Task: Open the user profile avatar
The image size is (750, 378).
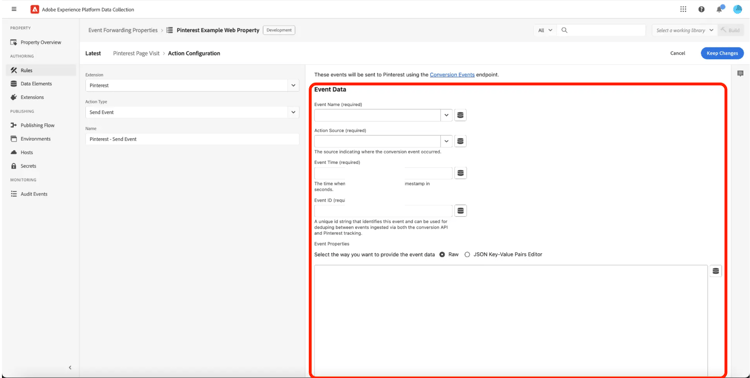Action: 737,9
